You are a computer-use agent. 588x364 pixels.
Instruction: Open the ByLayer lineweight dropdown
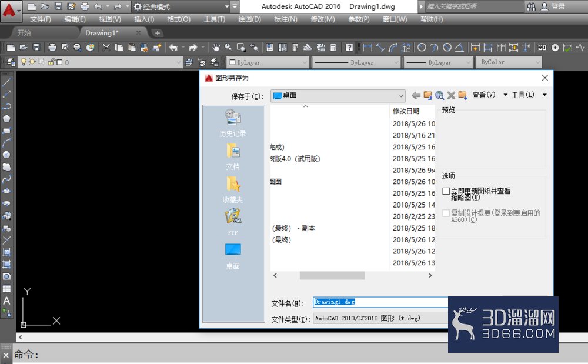(439, 62)
